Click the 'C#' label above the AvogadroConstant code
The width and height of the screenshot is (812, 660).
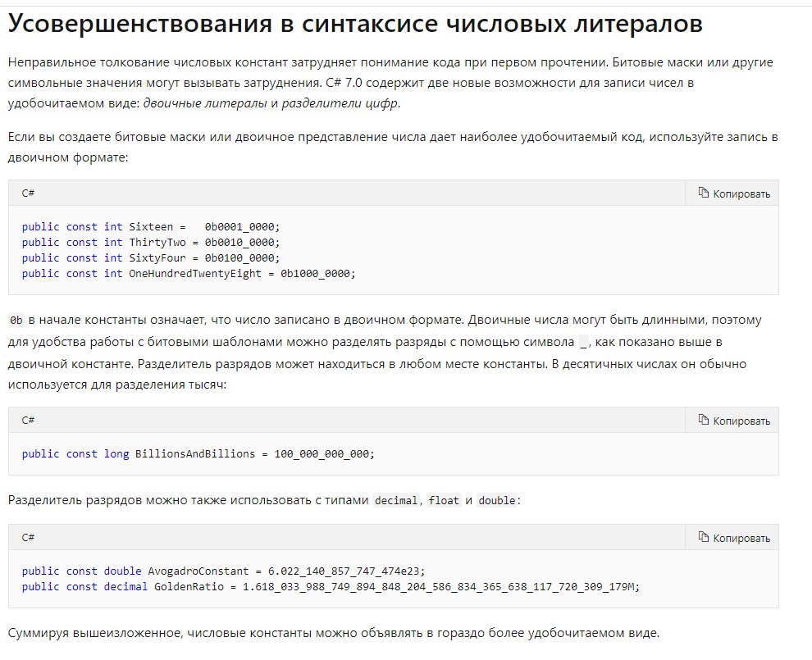click(28, 537)
